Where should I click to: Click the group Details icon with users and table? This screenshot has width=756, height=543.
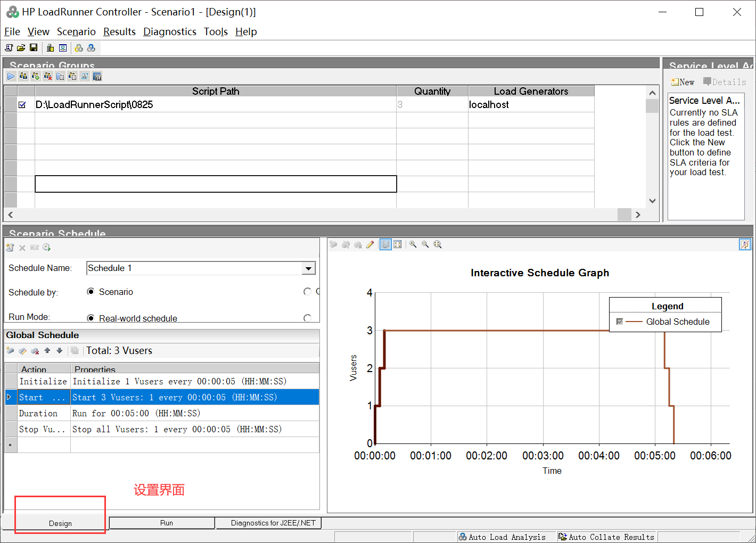(72, 76)
